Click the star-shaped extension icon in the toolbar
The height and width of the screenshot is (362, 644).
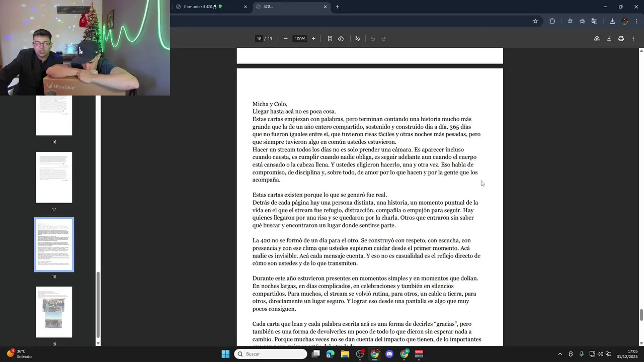(x=582, y=21)
